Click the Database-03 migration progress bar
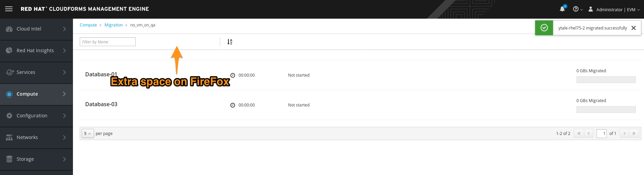The image size is (644, 175). pos(606,110)
